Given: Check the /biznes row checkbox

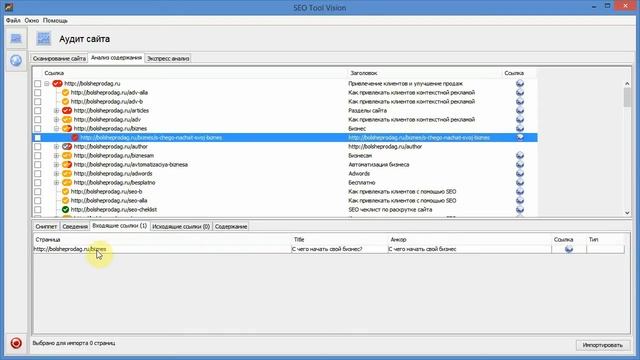Looking at the screenshot, I should (38, 129).
